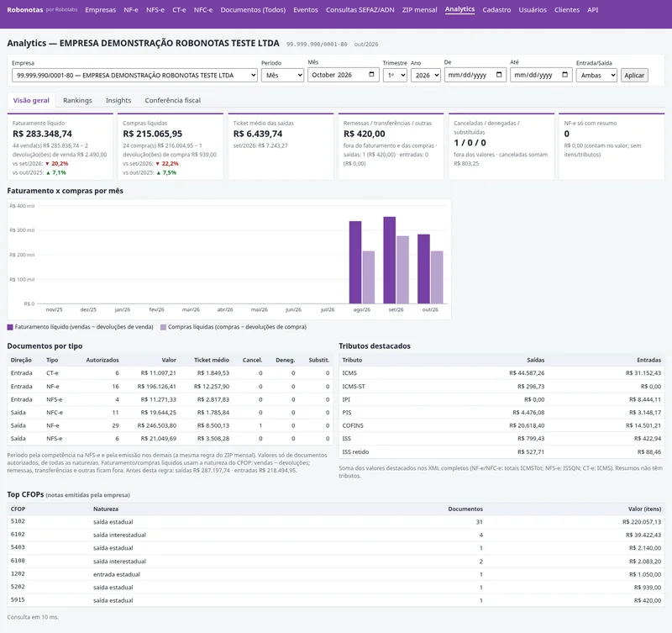Viewport: 672px width, 633px height.
Task: Open API link in navigation
Action: click(x=593, y=10)
